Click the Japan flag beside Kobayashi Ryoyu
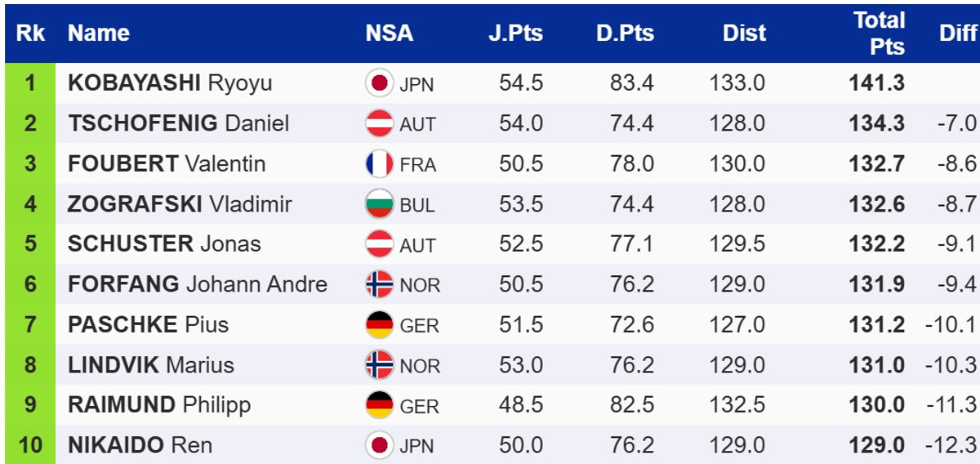This screenshot has width=980, height=464. point(379,83)
